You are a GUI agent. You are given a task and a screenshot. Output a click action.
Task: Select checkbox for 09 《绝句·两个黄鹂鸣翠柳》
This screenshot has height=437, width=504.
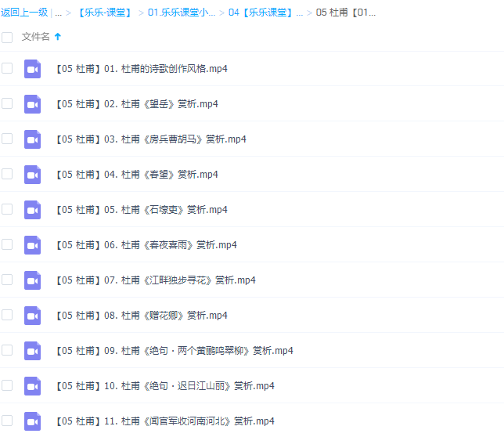7,350
